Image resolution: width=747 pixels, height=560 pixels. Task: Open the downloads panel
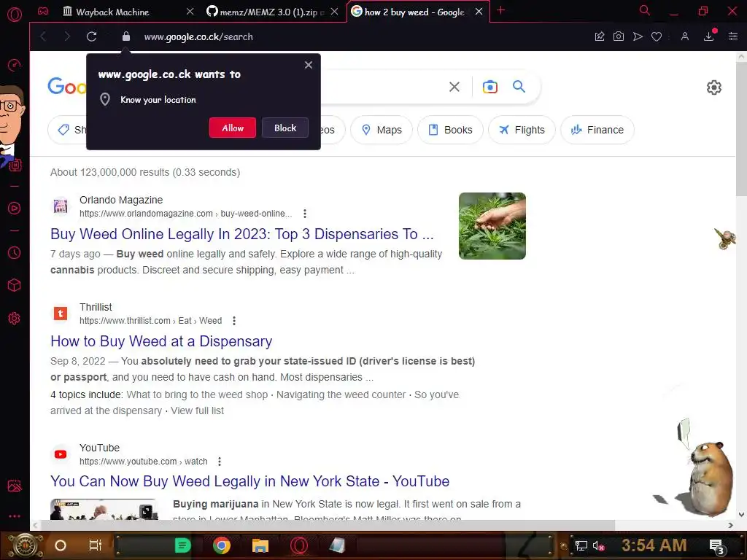pos(709,36)
